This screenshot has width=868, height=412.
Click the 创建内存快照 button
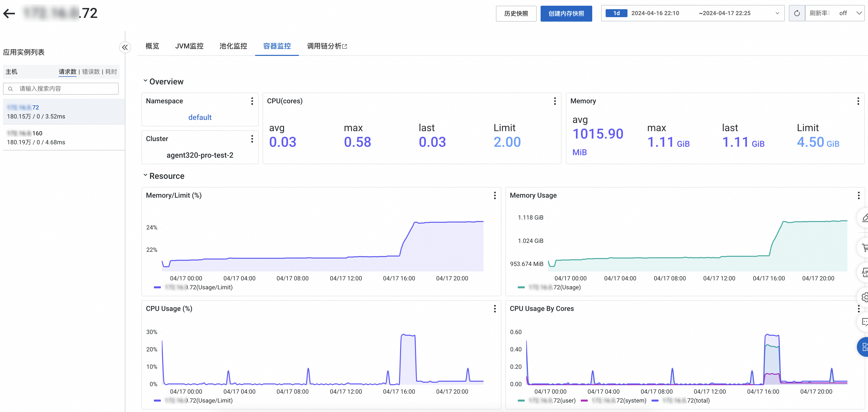566,13
